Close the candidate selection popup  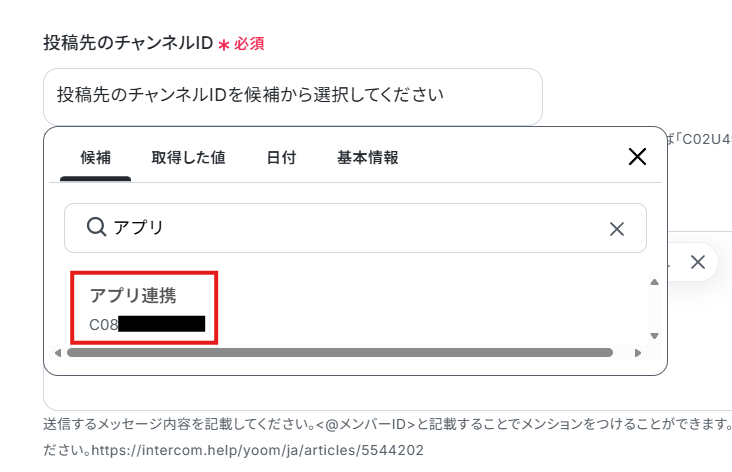(637, 157)
